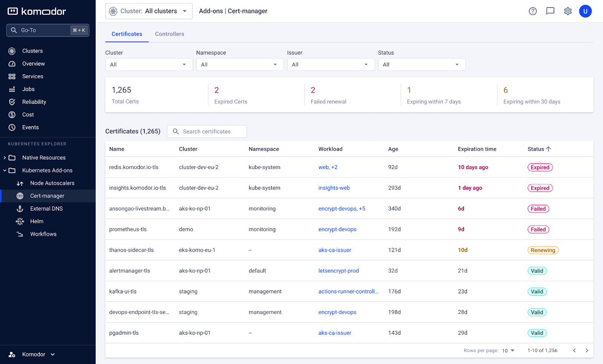
Task: Switch to the Certificates tab
Action: 127,34
